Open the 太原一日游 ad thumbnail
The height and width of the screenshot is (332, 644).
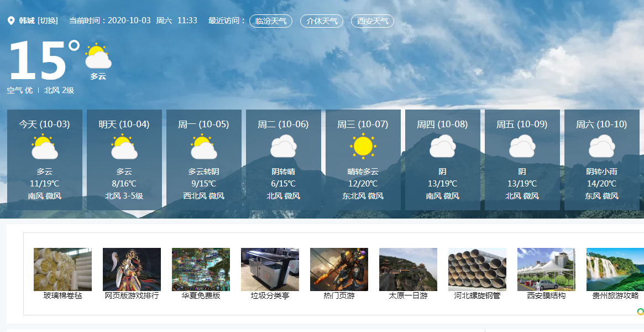409,269
